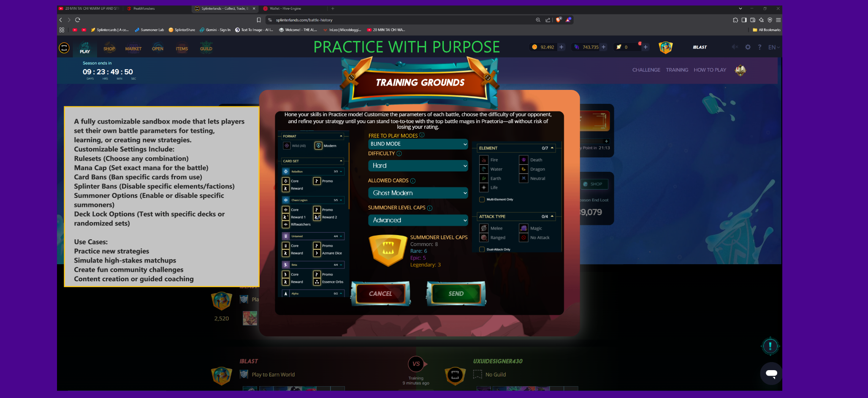Go to the Open packs menu

pyautogui.click(x=157, y=47)
